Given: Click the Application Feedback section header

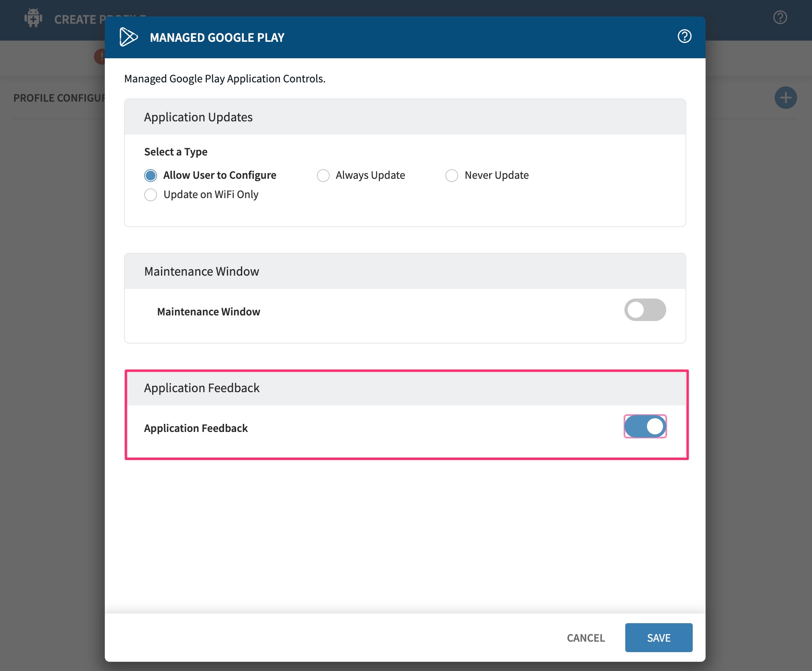Looking at the screenshot, I should tap(202, 388).
